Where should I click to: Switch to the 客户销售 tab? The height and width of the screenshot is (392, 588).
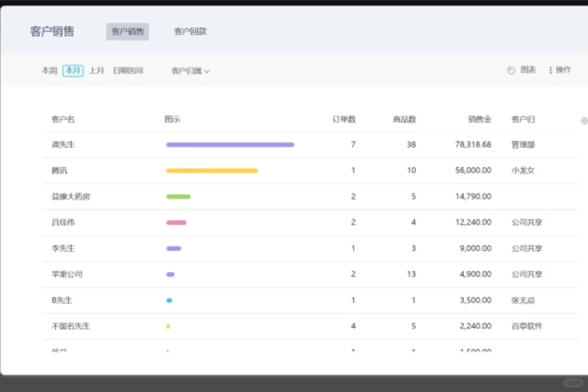pos(128,32)
